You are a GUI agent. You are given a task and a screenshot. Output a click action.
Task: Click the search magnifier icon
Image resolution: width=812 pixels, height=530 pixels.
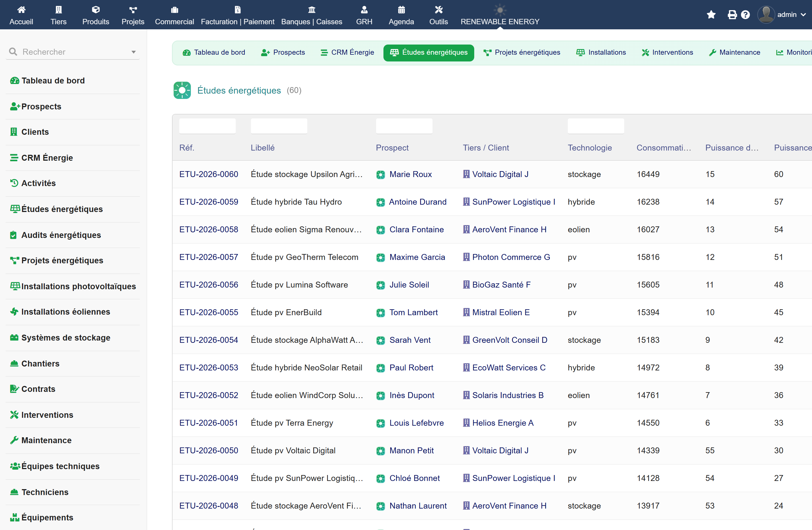(13, 52)
